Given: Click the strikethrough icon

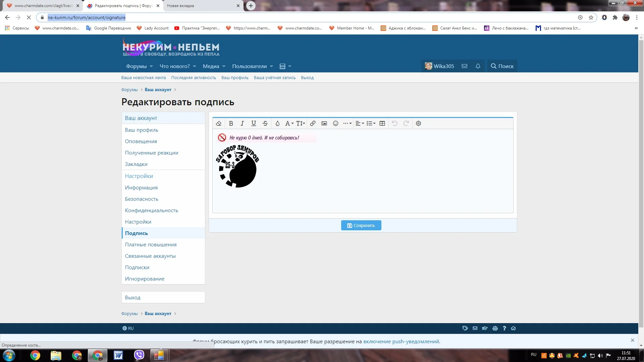Looking at the screenshot, I should point(265,123).
